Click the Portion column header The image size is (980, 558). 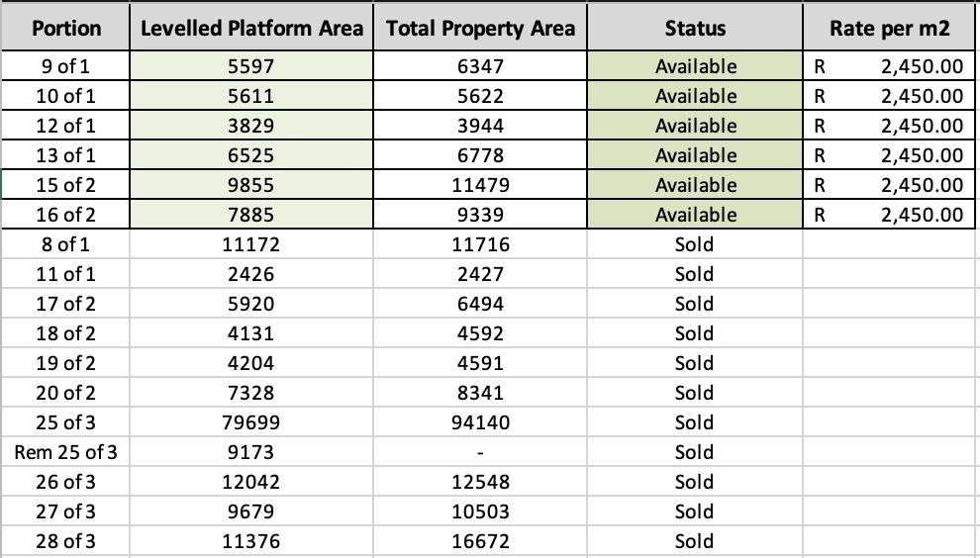[x=66, y=28]
